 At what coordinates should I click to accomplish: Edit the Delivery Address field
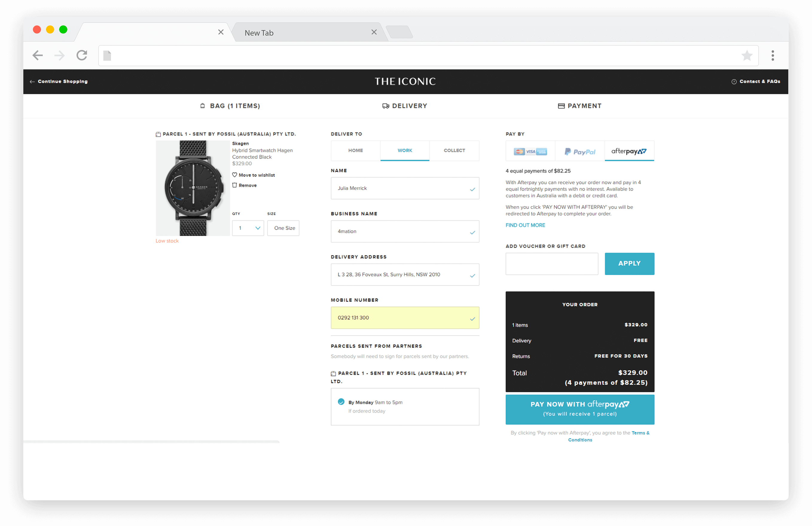point(405,275)
